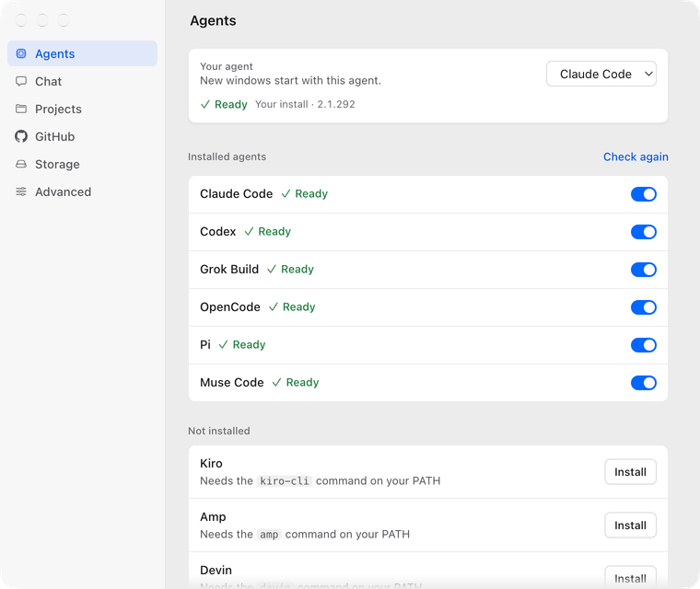Screen dimensions: 700x589
Task: Install the Devin agent
Action: tap(630, 578)
